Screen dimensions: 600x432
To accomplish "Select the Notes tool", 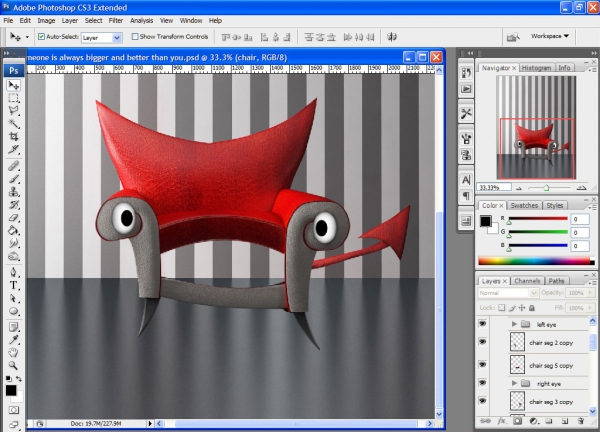I will pyautogui.click(x=14, y=327).
